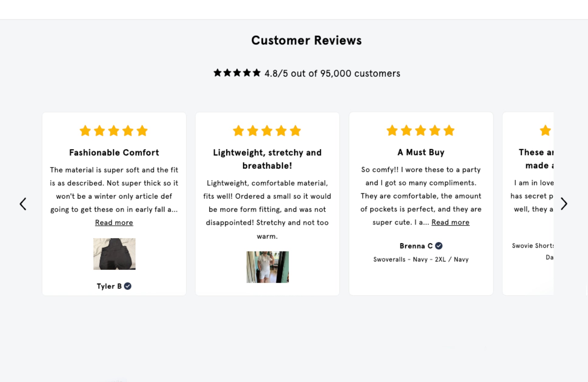588x382 pixels.
Task: Click the Fashionable Comfort review title
Action: (114, 152)
